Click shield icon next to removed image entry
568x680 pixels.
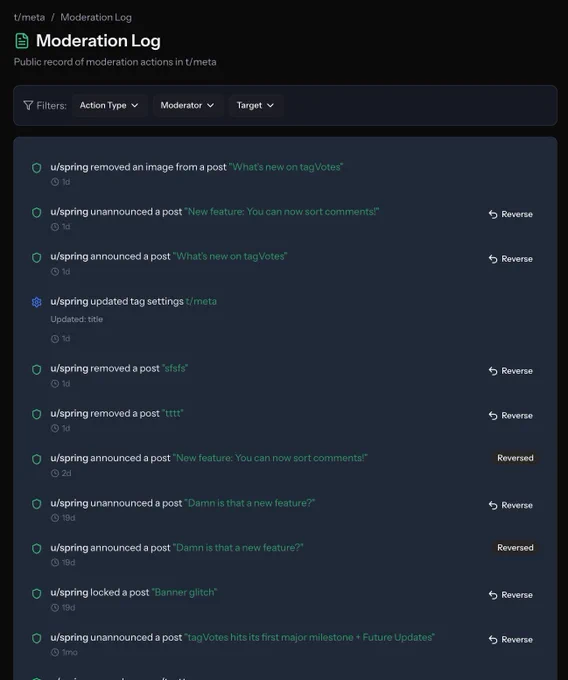[36, 168]
